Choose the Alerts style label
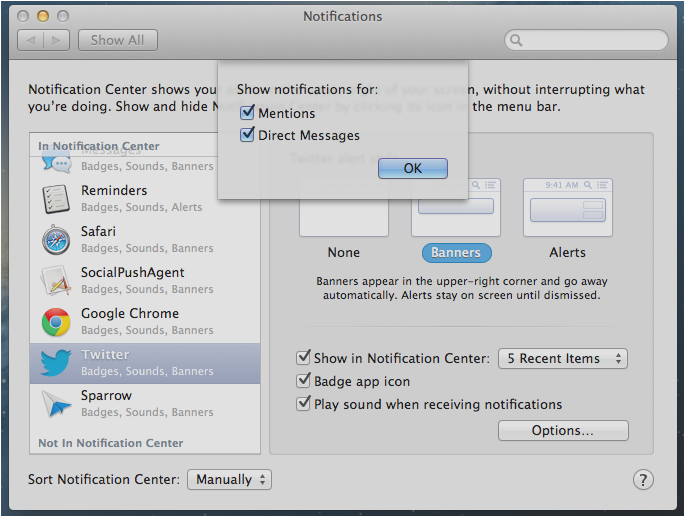This screenshot has width=685, height=517. 567,253
